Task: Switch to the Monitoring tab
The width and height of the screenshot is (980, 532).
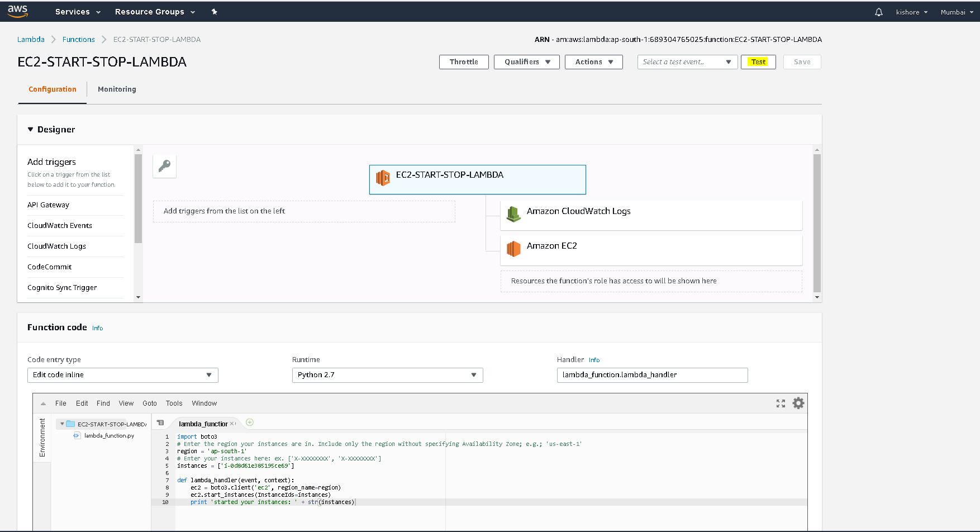Action: click(117, 89)
